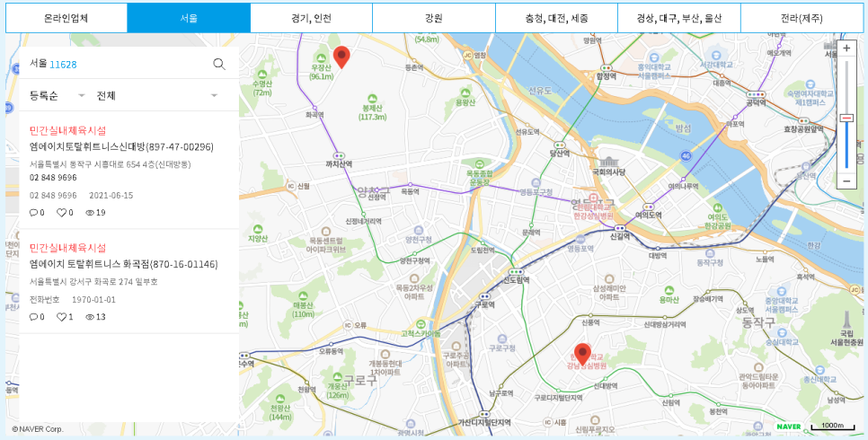
Task: Open 엠에이치토탈휘트니스신대방 listing title
Action: [x=121, y=147]
